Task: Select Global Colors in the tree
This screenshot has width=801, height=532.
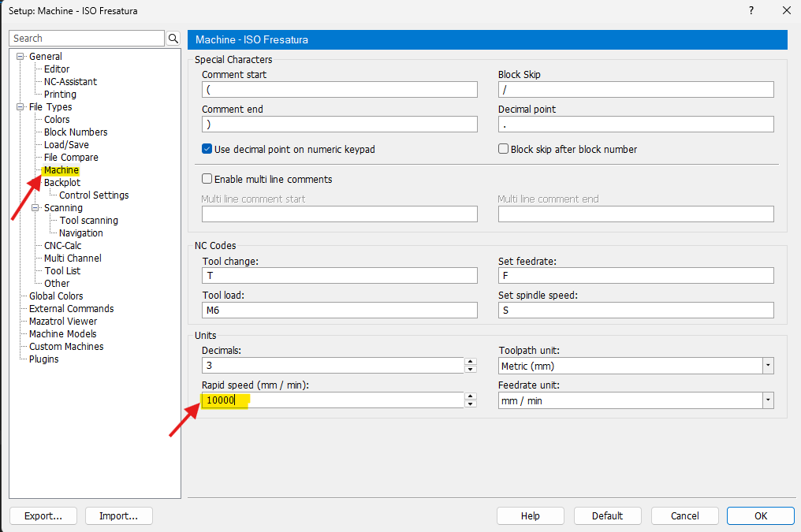Action: [56, 296]
